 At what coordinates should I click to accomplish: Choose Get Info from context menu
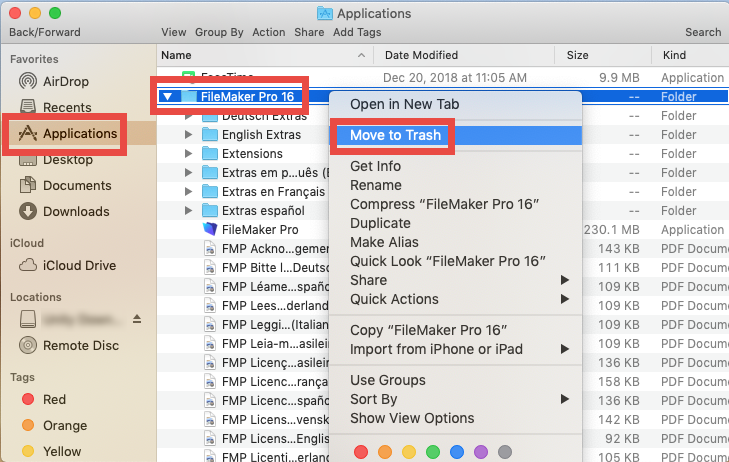coord(456,166)
